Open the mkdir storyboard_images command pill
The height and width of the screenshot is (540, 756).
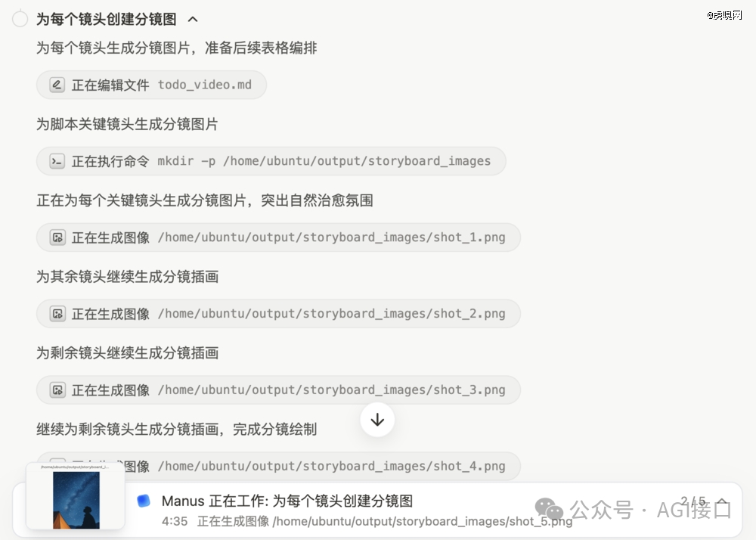click(271, 162)
